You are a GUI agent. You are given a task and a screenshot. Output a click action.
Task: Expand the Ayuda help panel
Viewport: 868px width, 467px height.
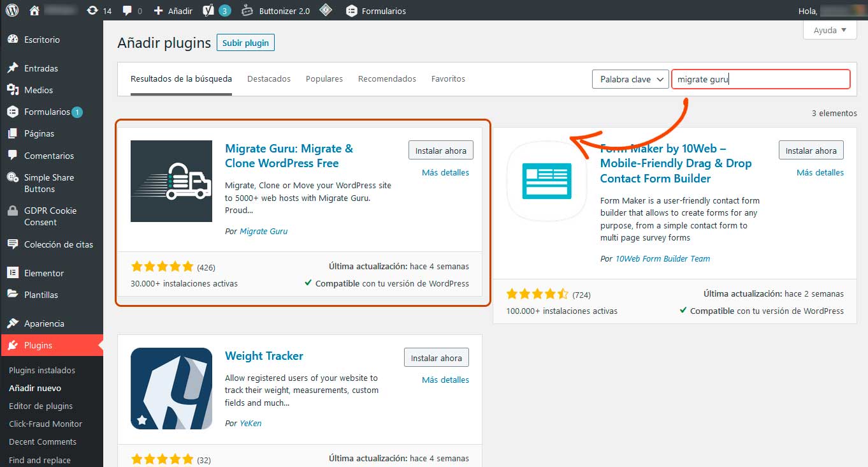pyautogui.click(x=829, y=30)
